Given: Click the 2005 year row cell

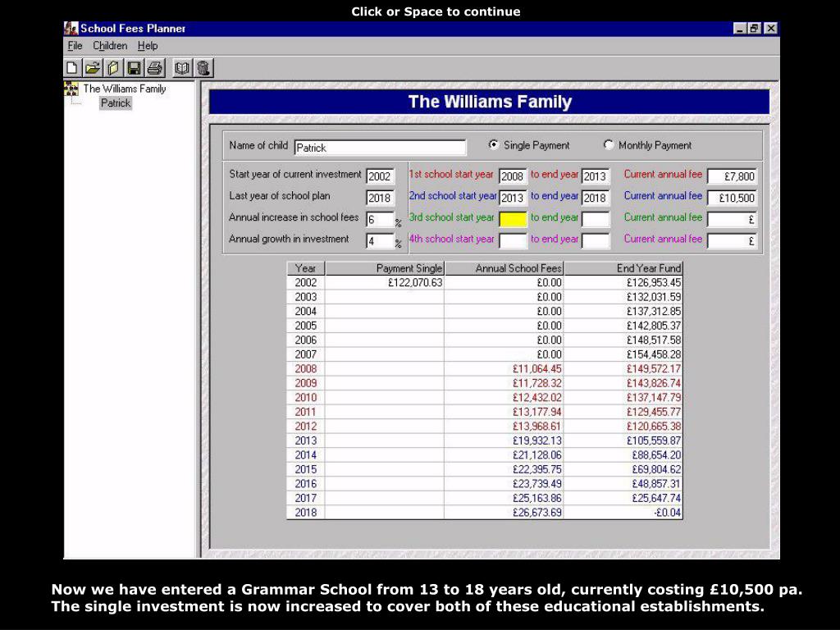Looking at the screenshot, I should 305,326.
